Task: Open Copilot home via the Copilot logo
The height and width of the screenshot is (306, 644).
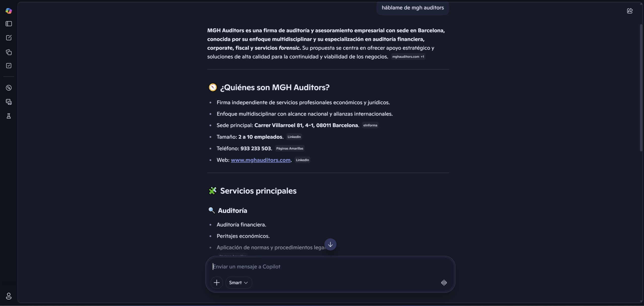Action: click(9, 11)
